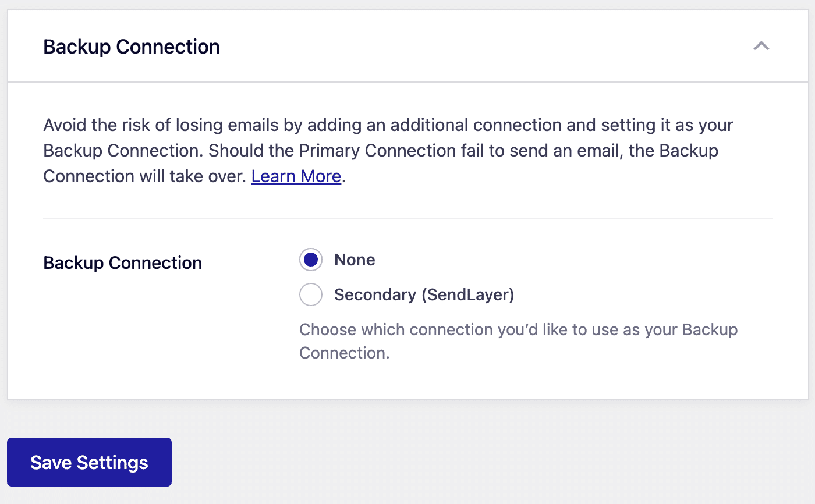Click the Backup Connection field label
The image size is (815, 504).
(122, 262)
